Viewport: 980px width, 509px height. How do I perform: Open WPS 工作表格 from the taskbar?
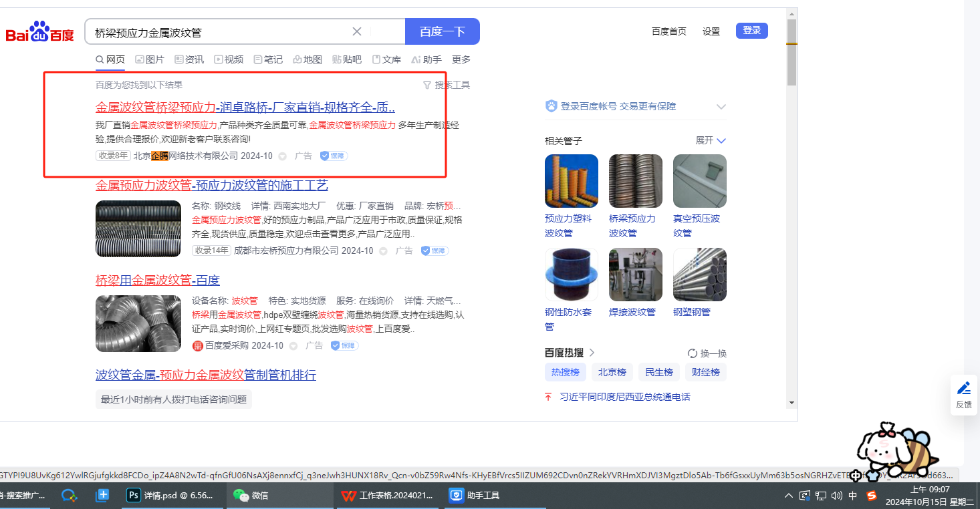pos(386,496)
